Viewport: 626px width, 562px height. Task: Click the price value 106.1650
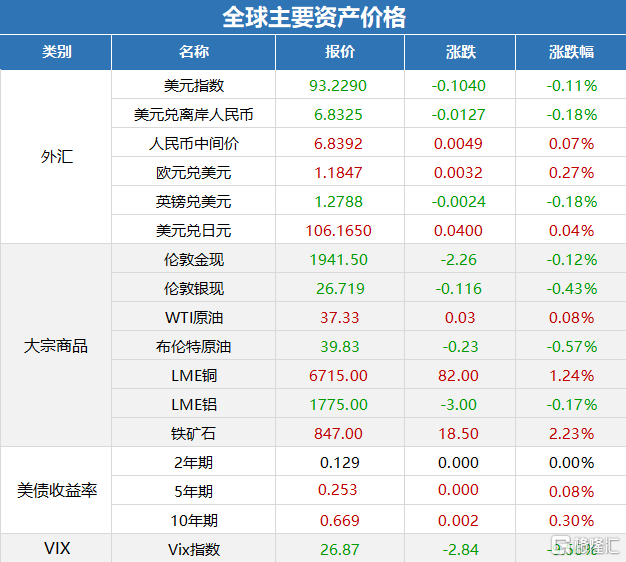pos(339,231)
